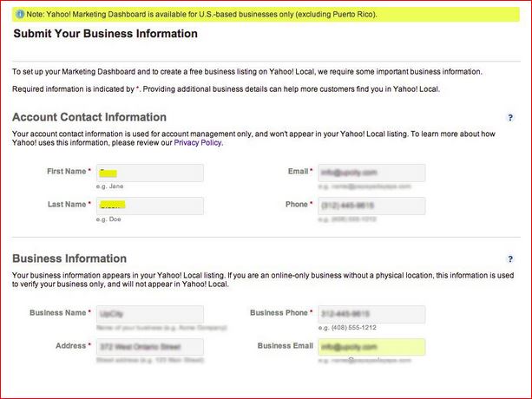
Task: Select the Business Name input field
Action: point(150,314)
